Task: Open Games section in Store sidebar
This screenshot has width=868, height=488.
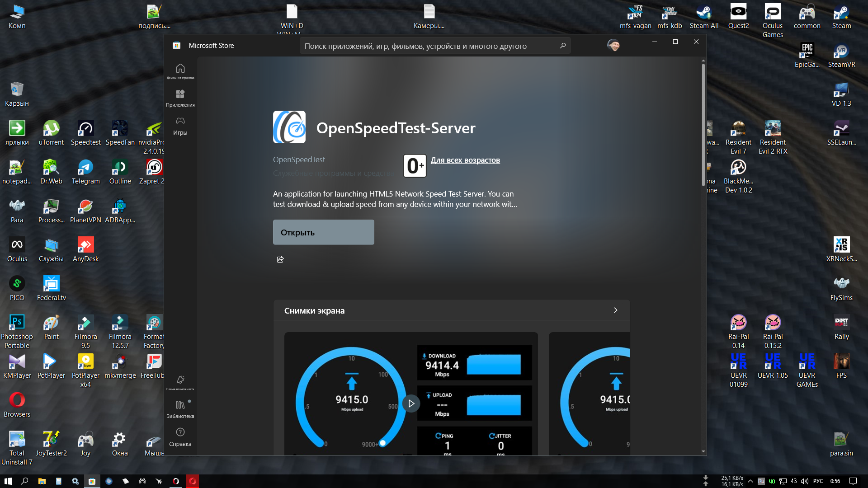Action: pyautogui.click(x=180, y=126)
